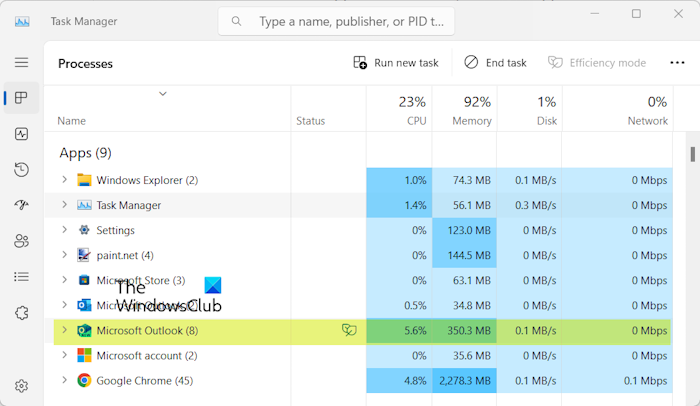Viewport: 700px width, 406px height.
Task: Select Microsoft Outlook memory value 350.3 MB
Action: (469, 331)
